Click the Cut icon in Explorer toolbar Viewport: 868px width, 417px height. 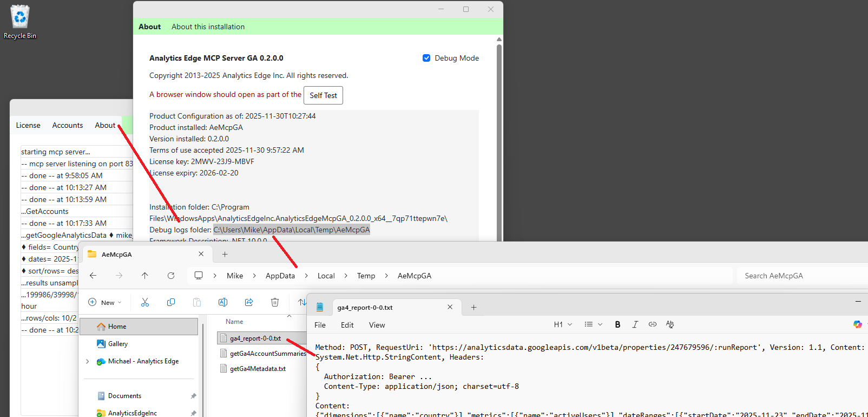click(145, 302)
